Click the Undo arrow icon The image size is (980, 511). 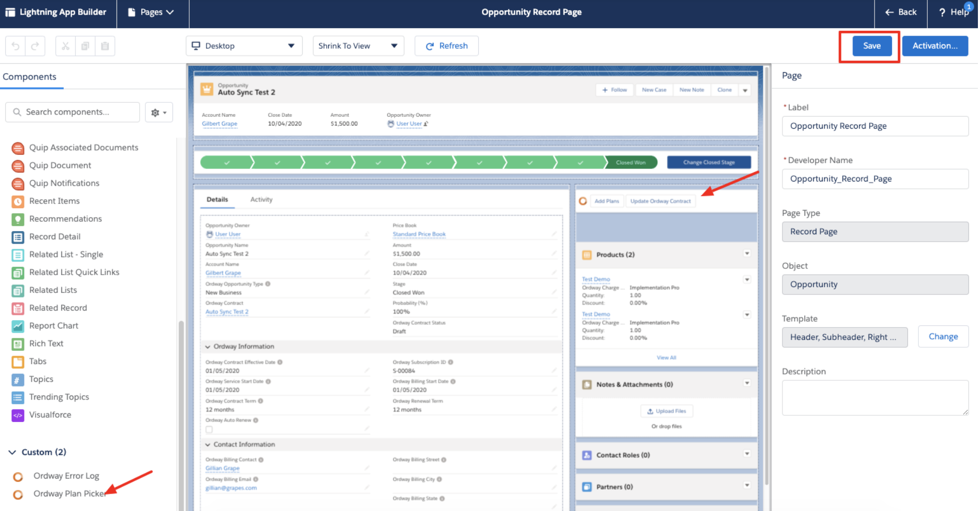[x=16, y=46]
